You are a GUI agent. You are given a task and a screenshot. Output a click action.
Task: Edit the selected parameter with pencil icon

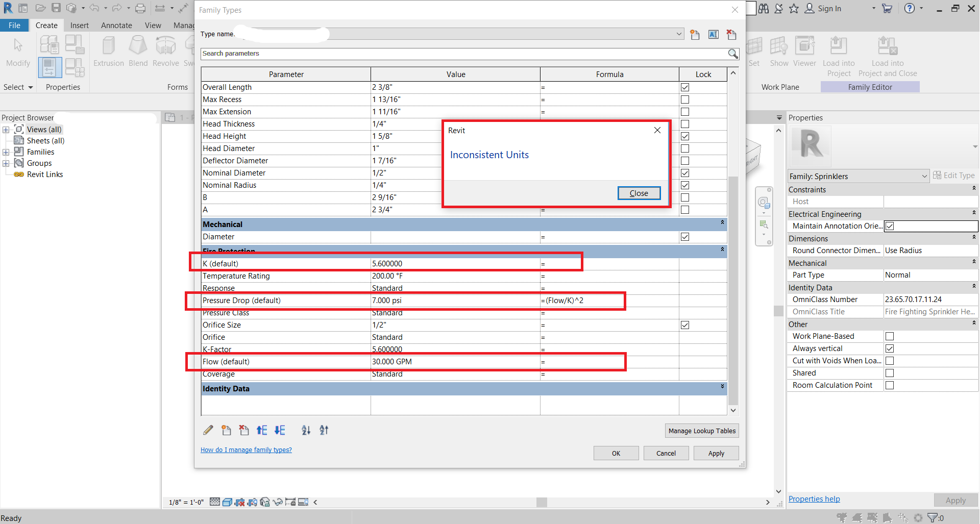point(208,430)
